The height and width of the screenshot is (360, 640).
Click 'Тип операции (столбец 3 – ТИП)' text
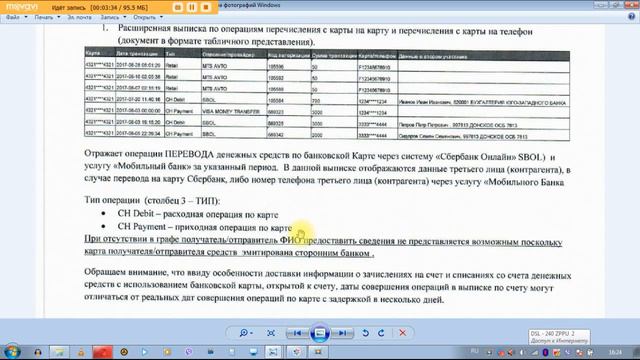click(x=152, y=200)
